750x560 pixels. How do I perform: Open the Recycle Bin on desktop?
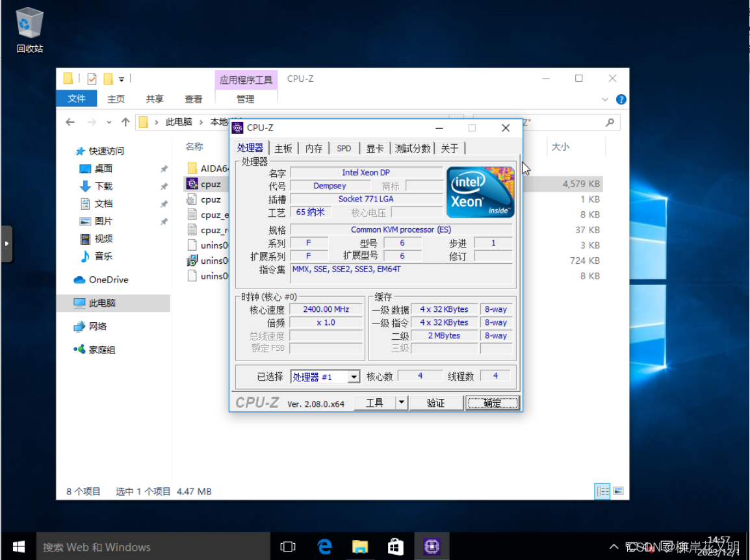30,30
